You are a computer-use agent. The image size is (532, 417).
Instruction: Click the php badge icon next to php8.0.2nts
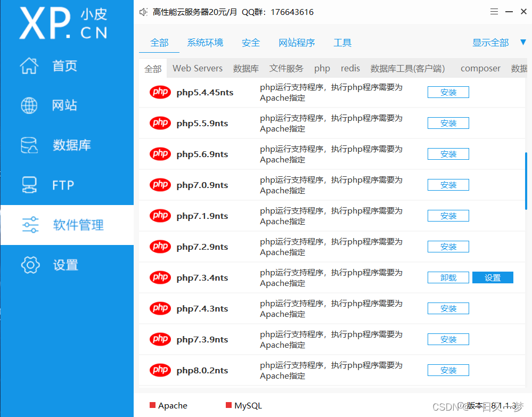tap(160, 370)
